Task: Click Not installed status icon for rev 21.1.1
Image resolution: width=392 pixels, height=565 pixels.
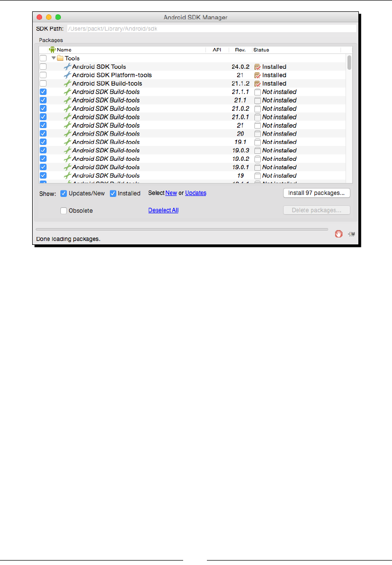Action: pyautogui.click(x=257, y=92)
